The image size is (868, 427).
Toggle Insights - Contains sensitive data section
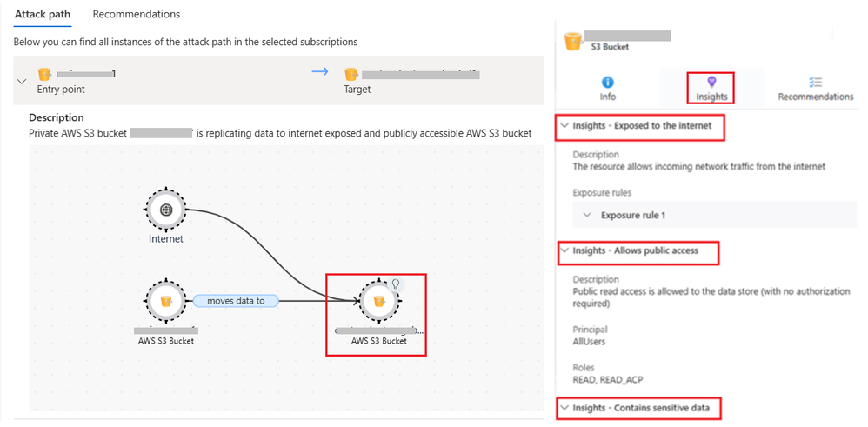(x=639, y=408)
